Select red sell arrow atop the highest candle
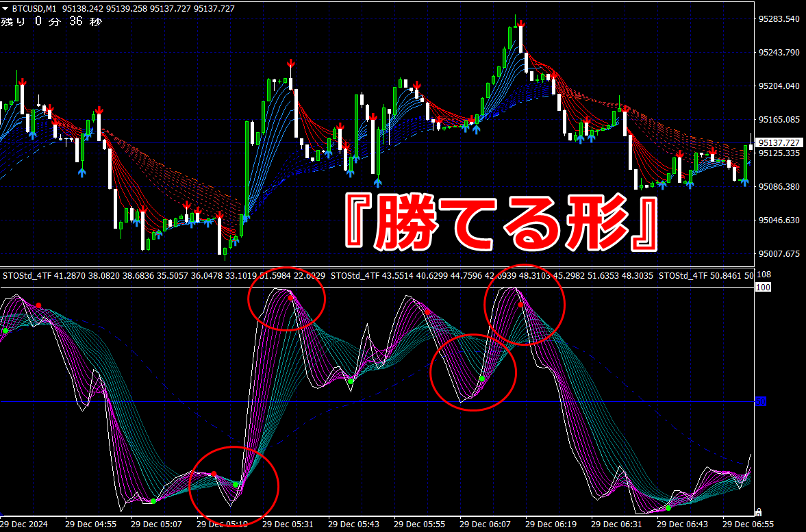Screen dimensions: 806x532 click(521, 23)
